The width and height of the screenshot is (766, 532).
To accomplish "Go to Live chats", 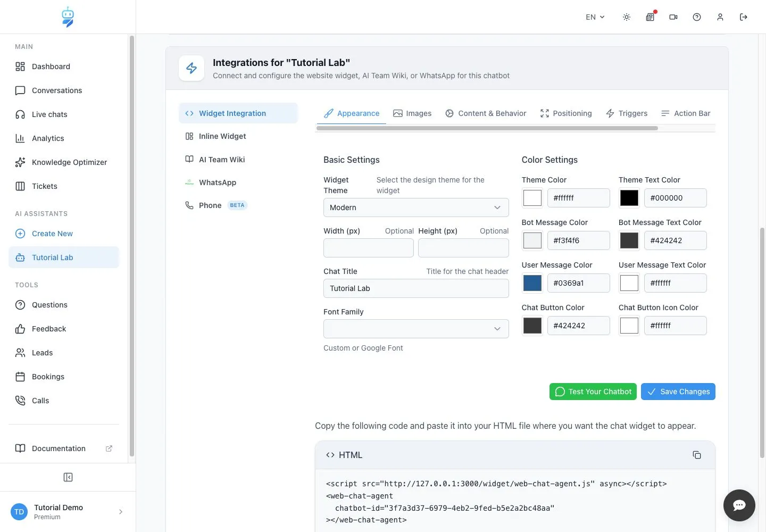I will pos(64,114).
